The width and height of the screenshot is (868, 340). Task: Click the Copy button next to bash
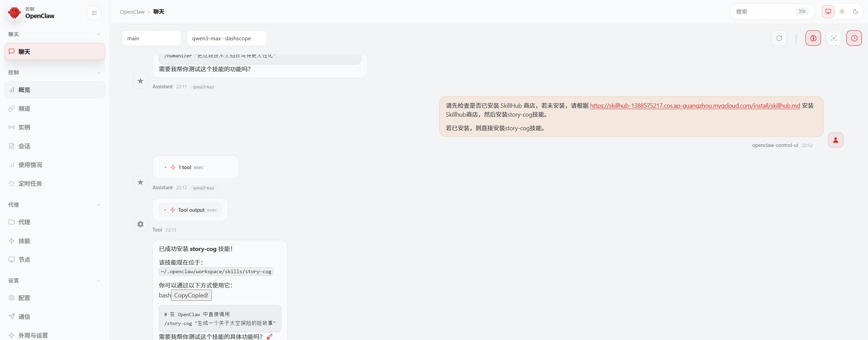click(x=191, y=295)
